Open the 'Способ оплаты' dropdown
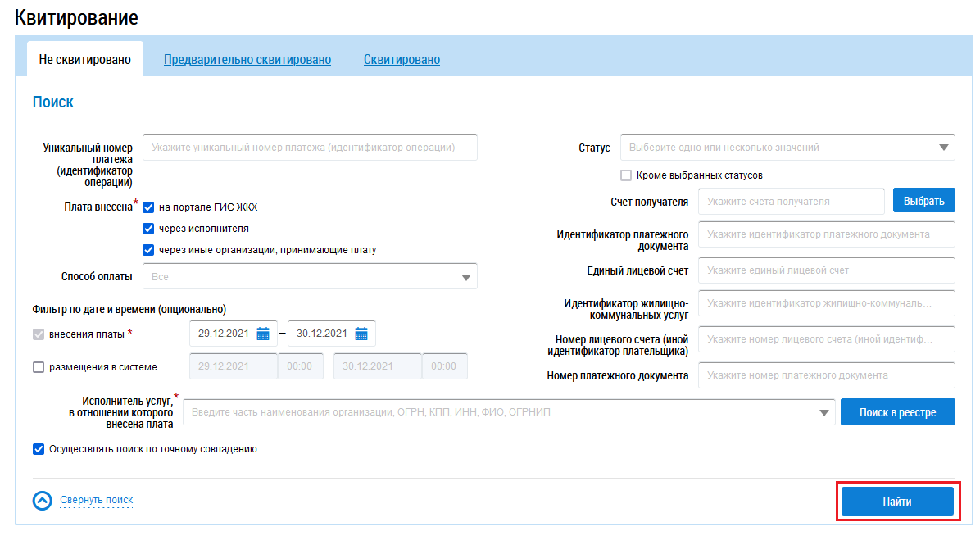 pos(465,277)
